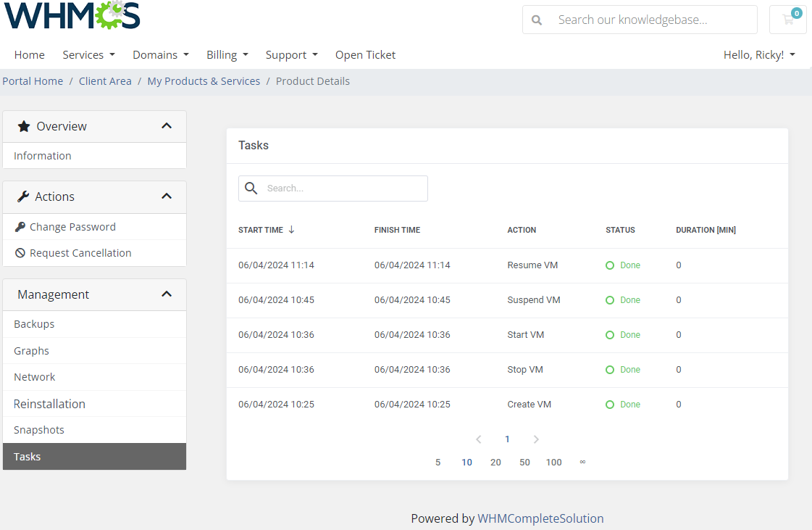812x530 pixels.
Task: Go to previous page arrow
Action: coord(479,439)
